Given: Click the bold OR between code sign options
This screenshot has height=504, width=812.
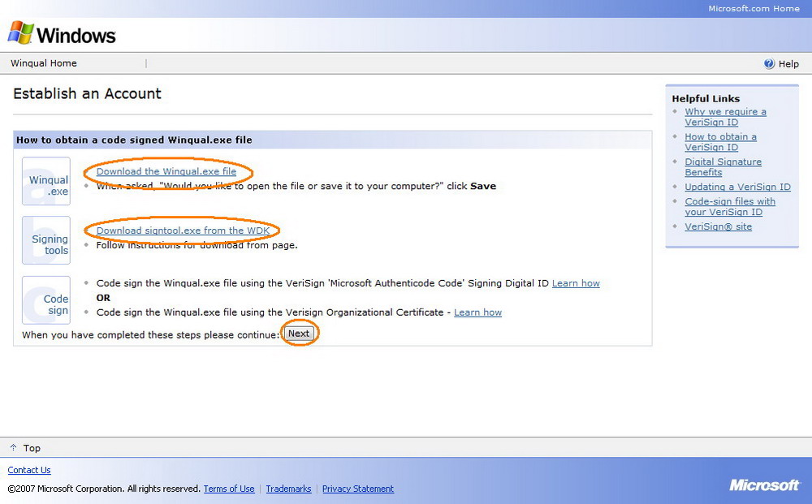Looking at the screenshot, I should click(x=103, y=298).
